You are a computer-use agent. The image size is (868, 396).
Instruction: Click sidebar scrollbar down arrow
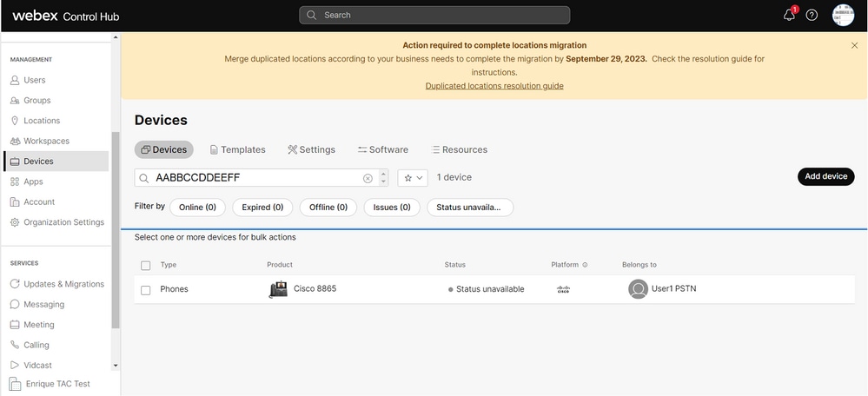pos(116,365)
